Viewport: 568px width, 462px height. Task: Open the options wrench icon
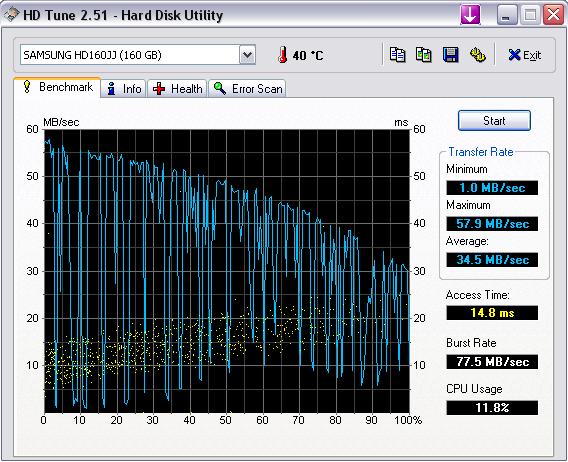477,55
